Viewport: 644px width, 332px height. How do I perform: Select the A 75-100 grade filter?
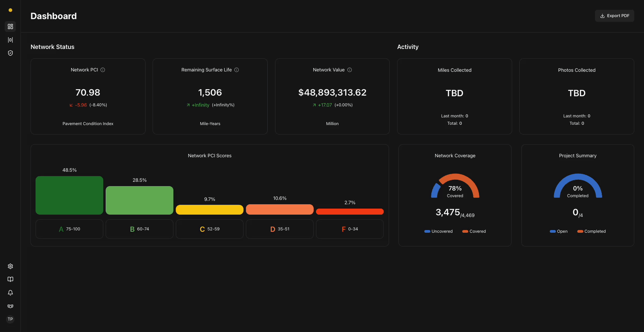(x=69, y=229)
